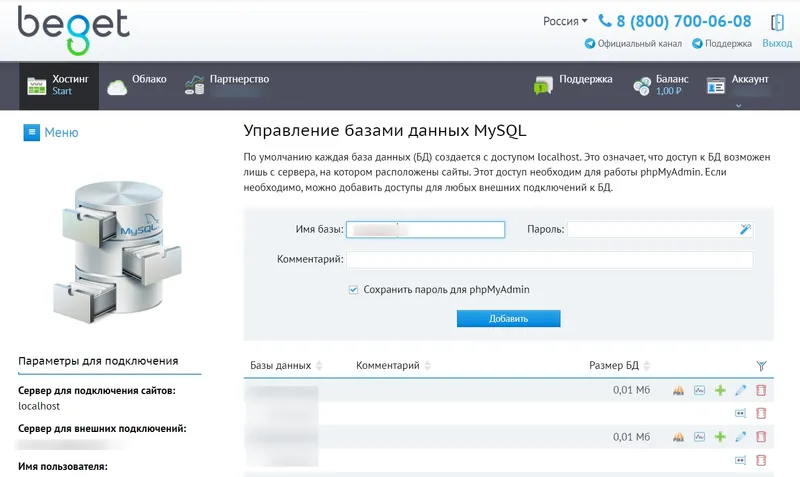Open the table filter funnel icon
Screen dimensions: 800x477
tap(761, 366)
